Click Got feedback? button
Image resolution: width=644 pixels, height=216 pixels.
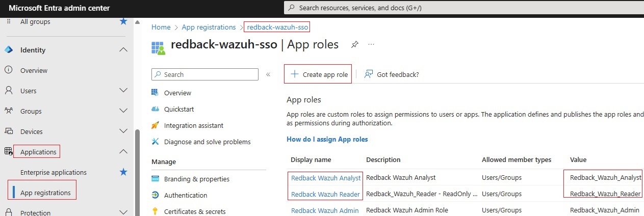click(392, 74)
